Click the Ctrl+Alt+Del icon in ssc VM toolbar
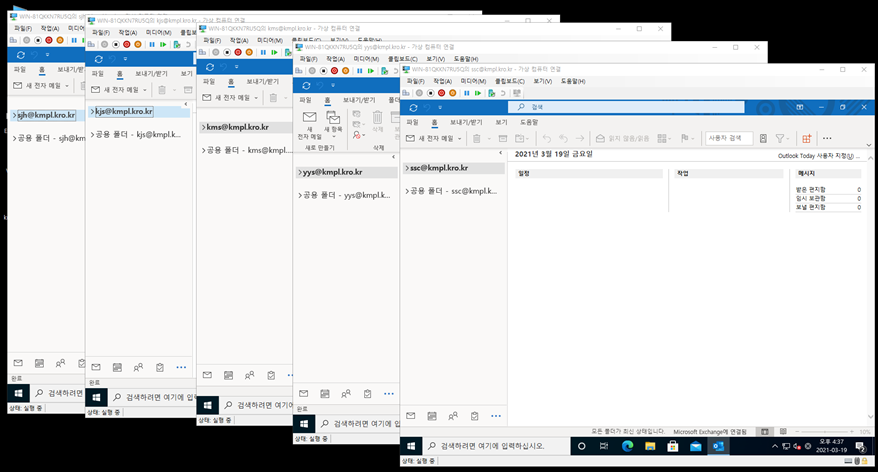 pyautogui.click(x=406, y=93)
